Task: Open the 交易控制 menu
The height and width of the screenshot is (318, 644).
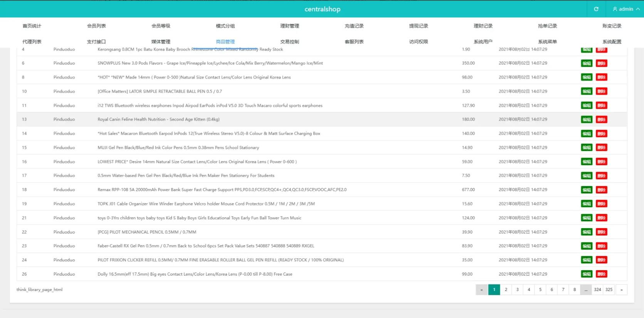Action: pos(289,42)
